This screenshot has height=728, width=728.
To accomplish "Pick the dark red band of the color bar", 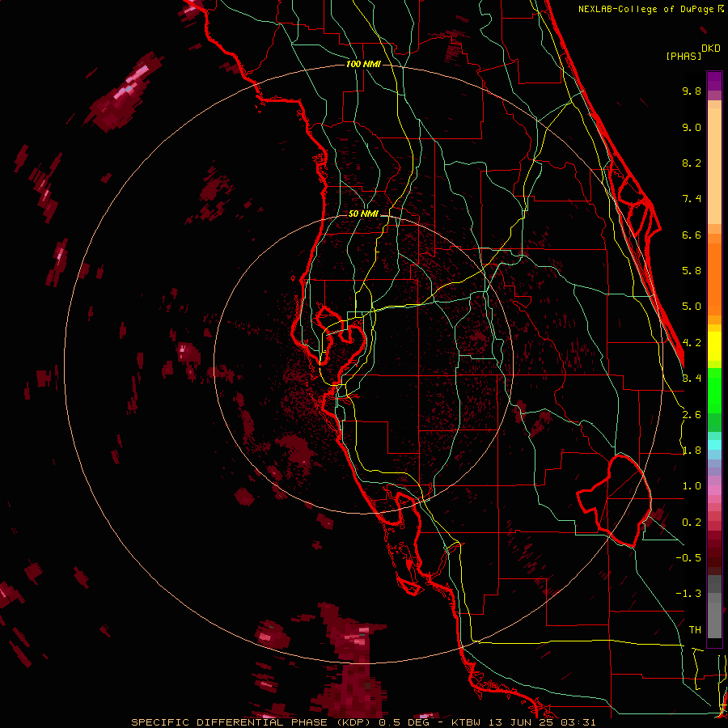I will pos(714,548).
